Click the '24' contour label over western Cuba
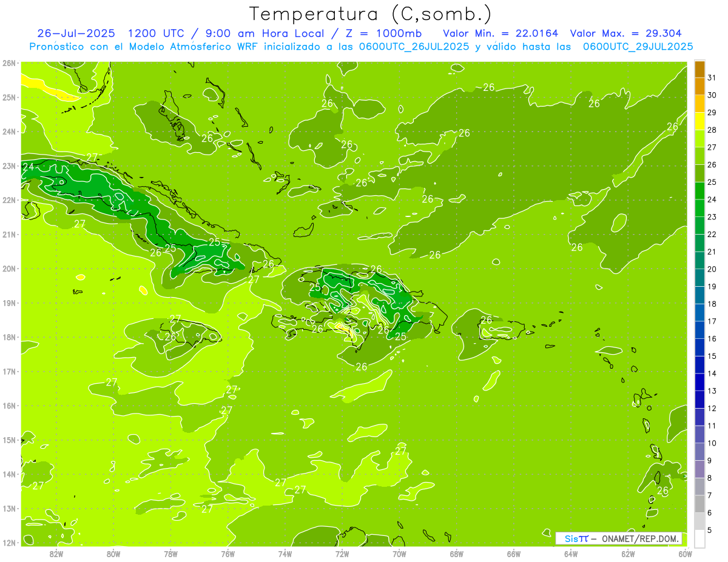 (x=28, y=167)
